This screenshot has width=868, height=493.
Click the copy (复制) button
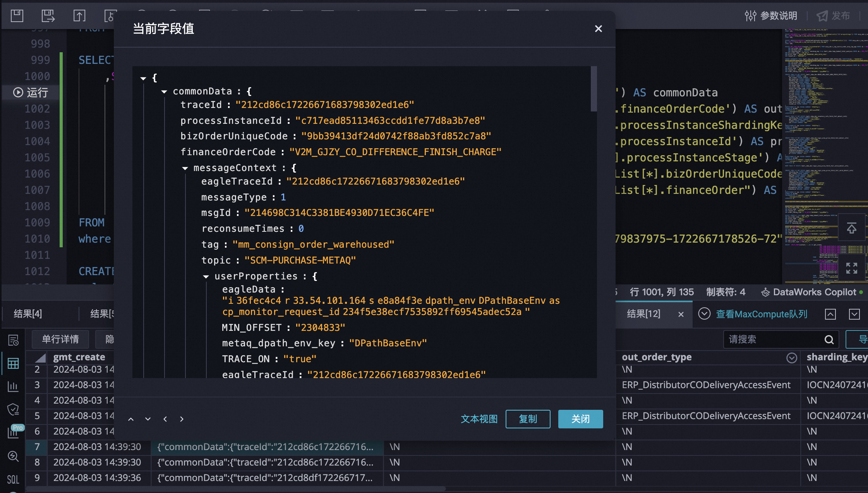tap(528, 419)
